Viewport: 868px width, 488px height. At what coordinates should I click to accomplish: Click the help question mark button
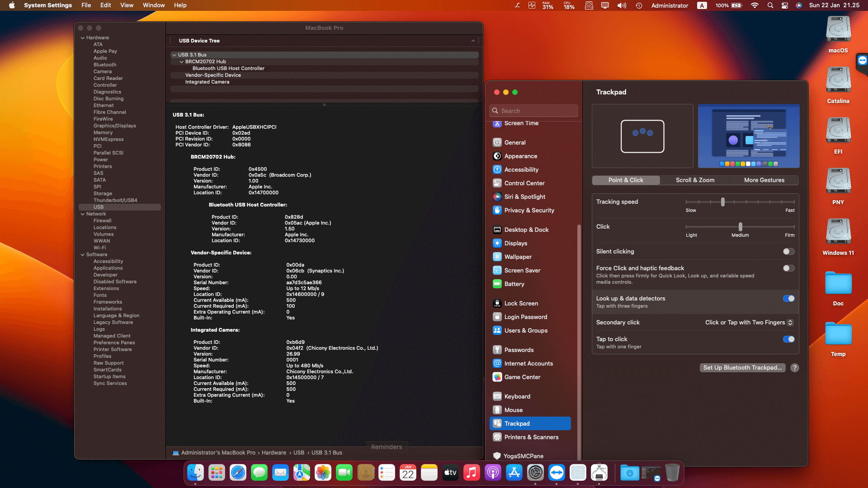795,368
